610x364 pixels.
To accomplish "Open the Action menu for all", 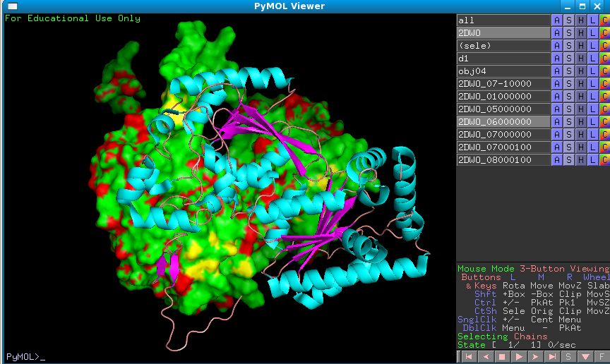I will click(x=557, y=20).
